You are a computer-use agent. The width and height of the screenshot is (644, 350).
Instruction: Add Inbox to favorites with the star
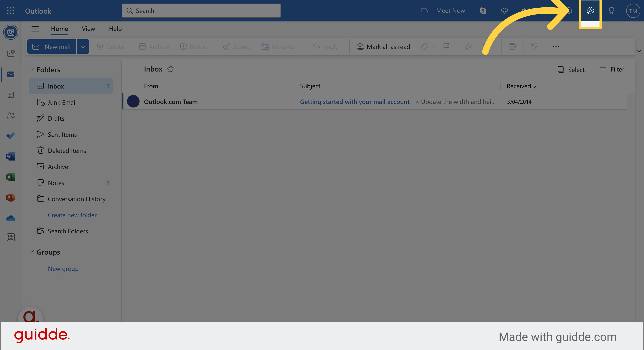coord(171,69)
